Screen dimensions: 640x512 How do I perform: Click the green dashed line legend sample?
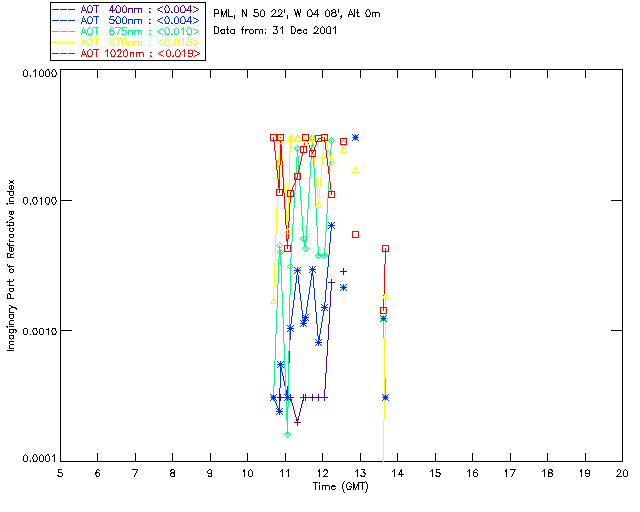coord(64,31)
